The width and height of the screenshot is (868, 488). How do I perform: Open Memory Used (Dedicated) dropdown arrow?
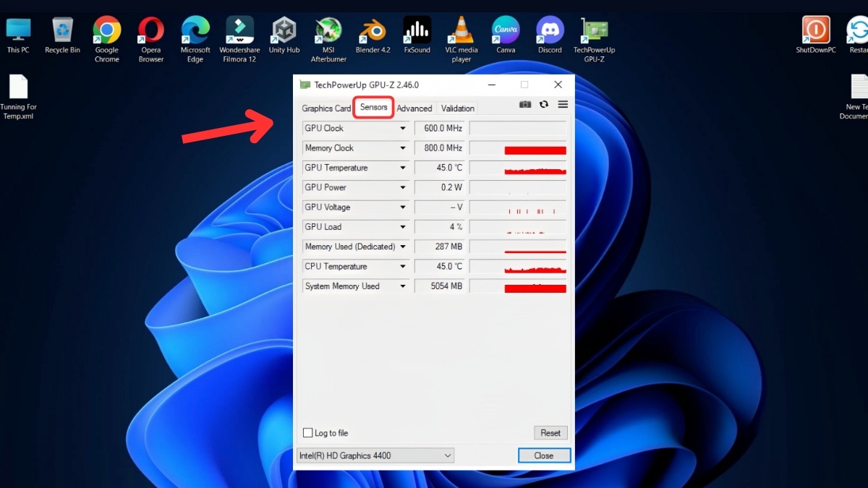pos(403,247)
